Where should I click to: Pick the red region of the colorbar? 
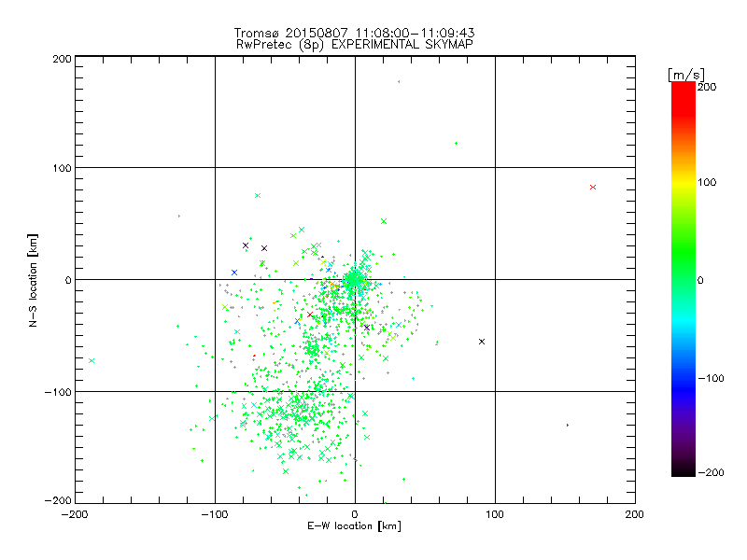coord(684,98)
